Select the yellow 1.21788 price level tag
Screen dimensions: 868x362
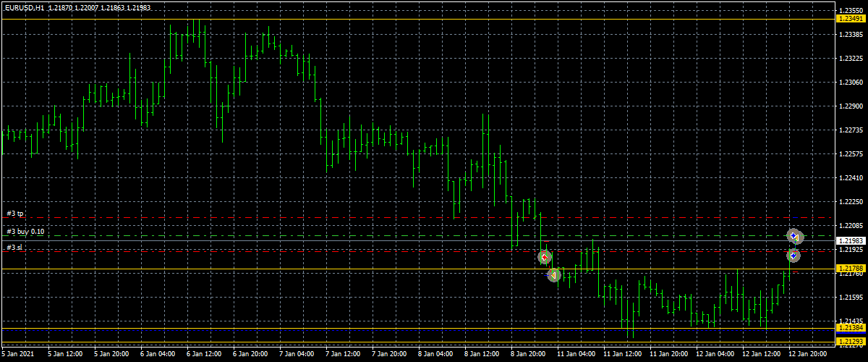pyautogui.click(x=850, y=269)
